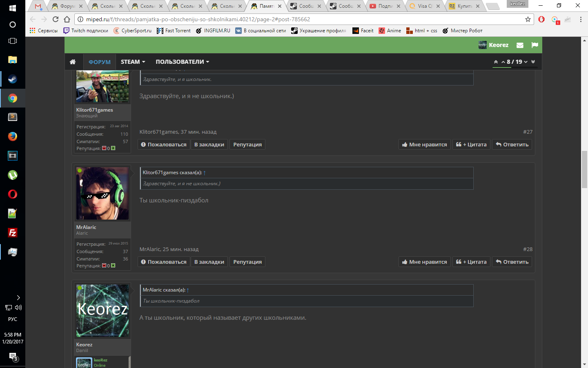Add post #27 to bookmarks (В закладки)
Screen dimensions: 588x368
(209, 144)
